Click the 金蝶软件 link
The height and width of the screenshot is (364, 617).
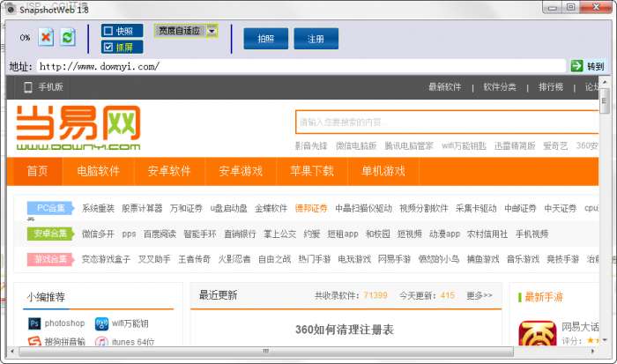pyautogui.click(x=271, y=208)
